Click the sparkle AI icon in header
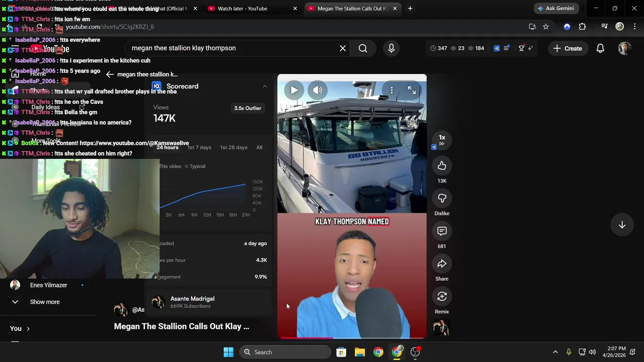The width and height of the screenshot is (644, 362). [530, 48]
